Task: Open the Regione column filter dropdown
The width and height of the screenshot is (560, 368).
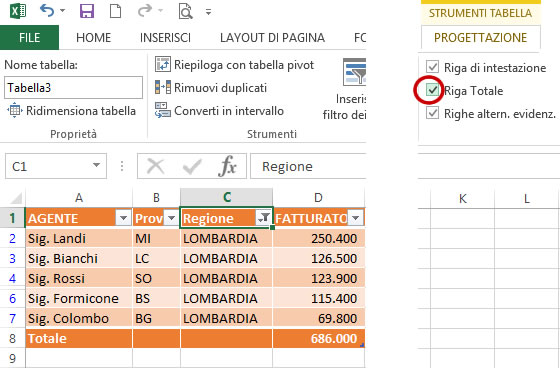Action: (263, 218)
